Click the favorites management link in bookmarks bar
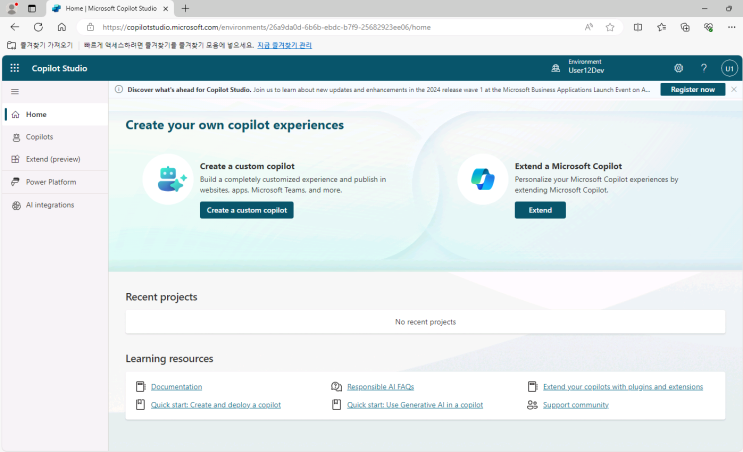This screenshot has height=452, width=743. click(284, 45)
